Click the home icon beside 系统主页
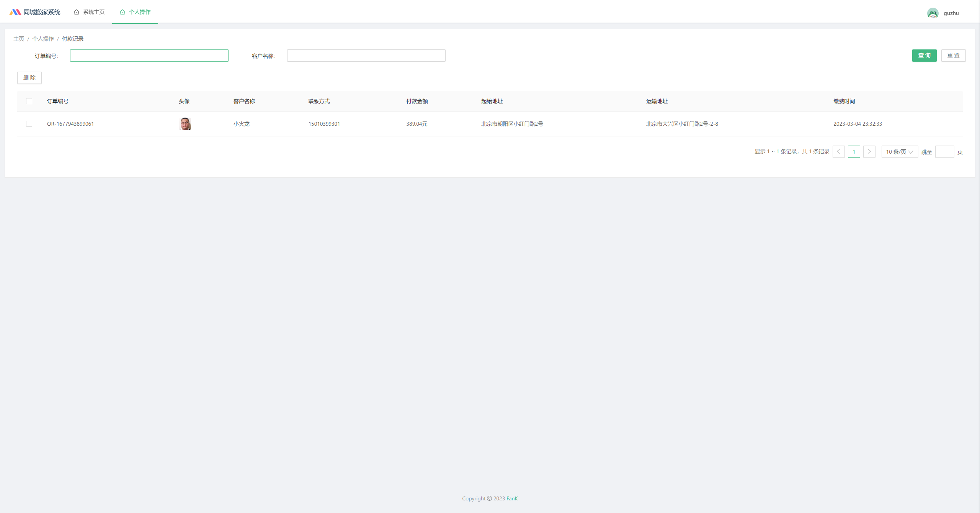The image size is (980, 513). pos(77,12)
